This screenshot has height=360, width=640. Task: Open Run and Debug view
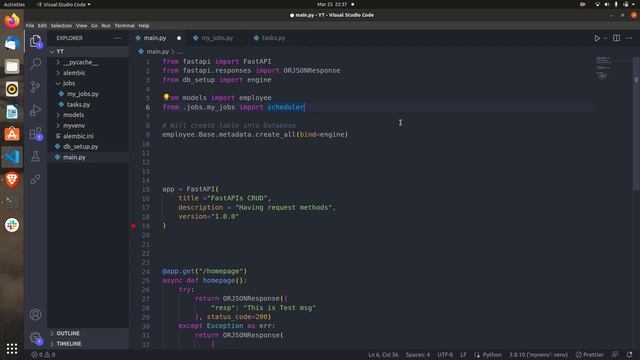point(36,110)
